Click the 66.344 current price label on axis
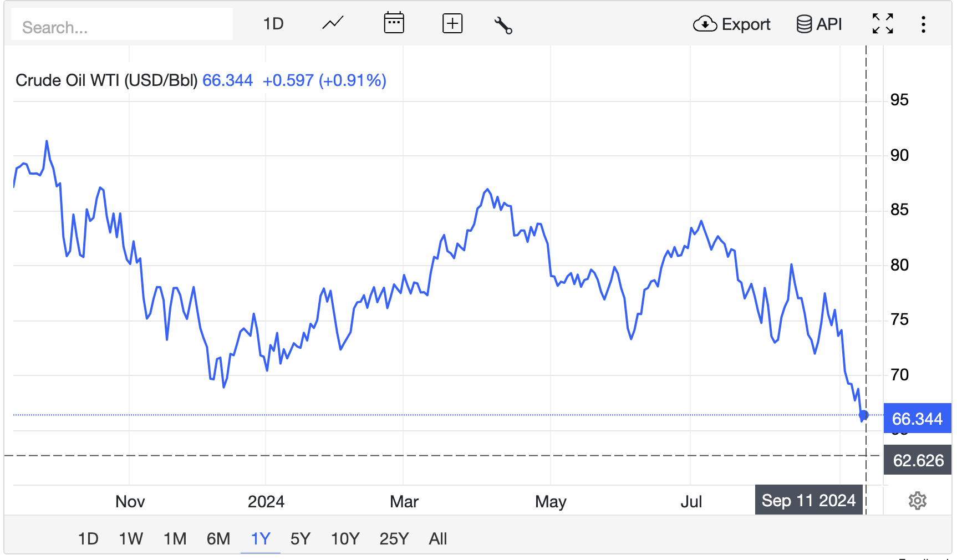 917,419
